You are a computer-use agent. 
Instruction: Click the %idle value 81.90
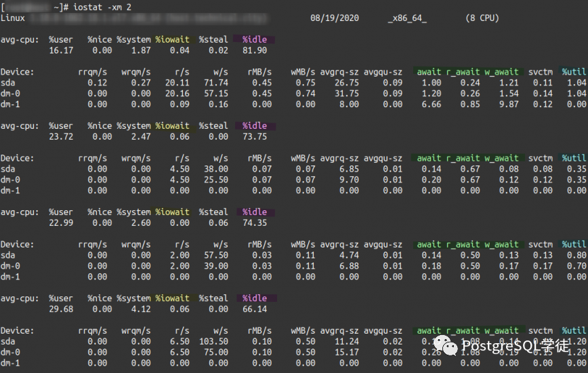tap(254, 50)
